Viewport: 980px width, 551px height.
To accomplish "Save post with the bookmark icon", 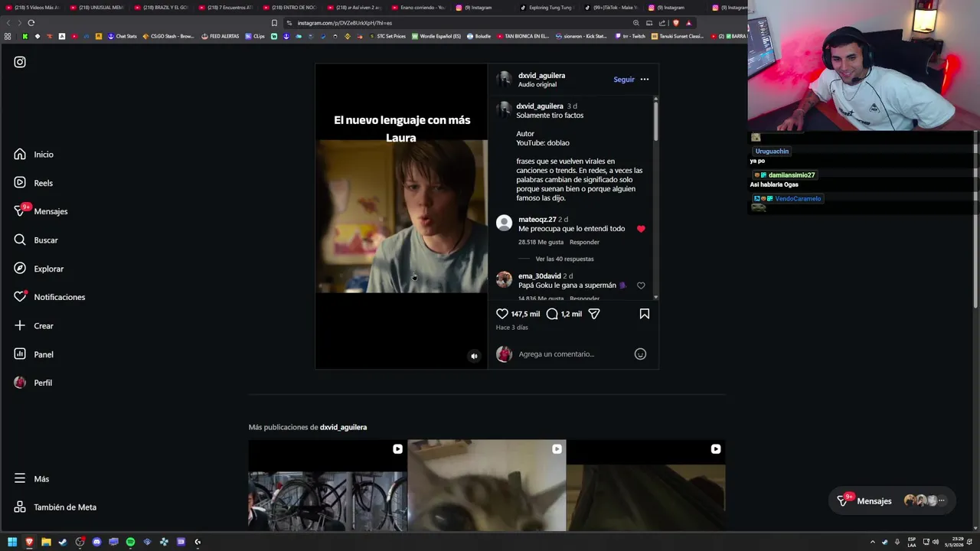I will (645, 314).
